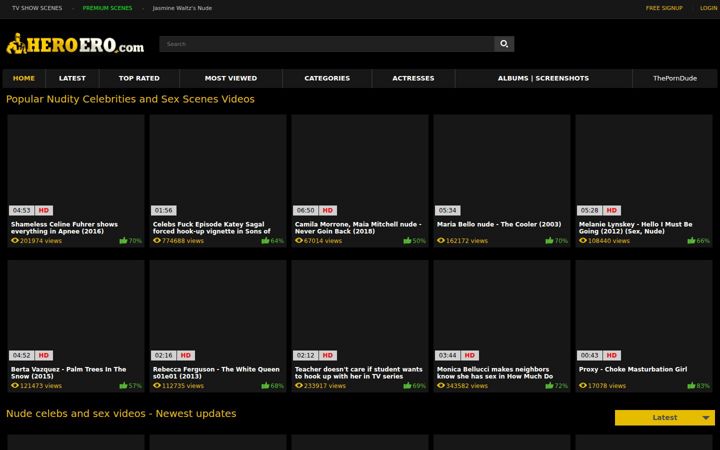Click the eye icon beside 121473 views
720x450 pixels.
(x=15, y=386)
